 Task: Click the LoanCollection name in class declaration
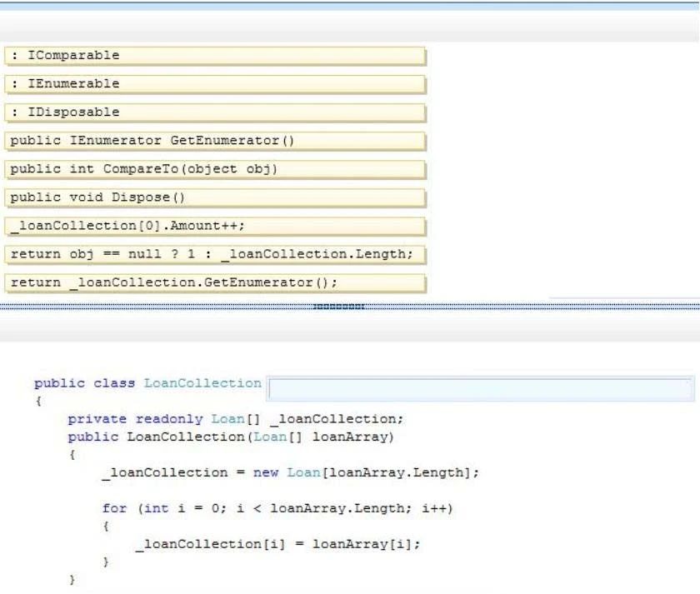tap(202, 383)
